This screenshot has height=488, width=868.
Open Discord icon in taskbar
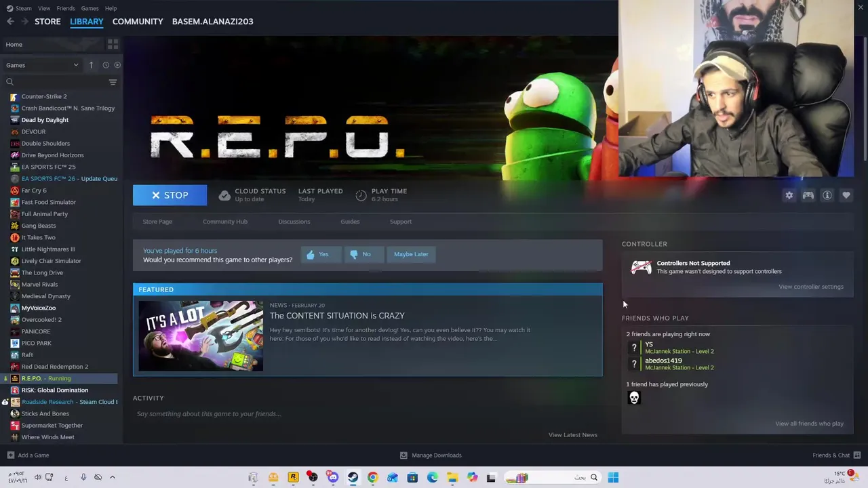click(x=333, y=478)
